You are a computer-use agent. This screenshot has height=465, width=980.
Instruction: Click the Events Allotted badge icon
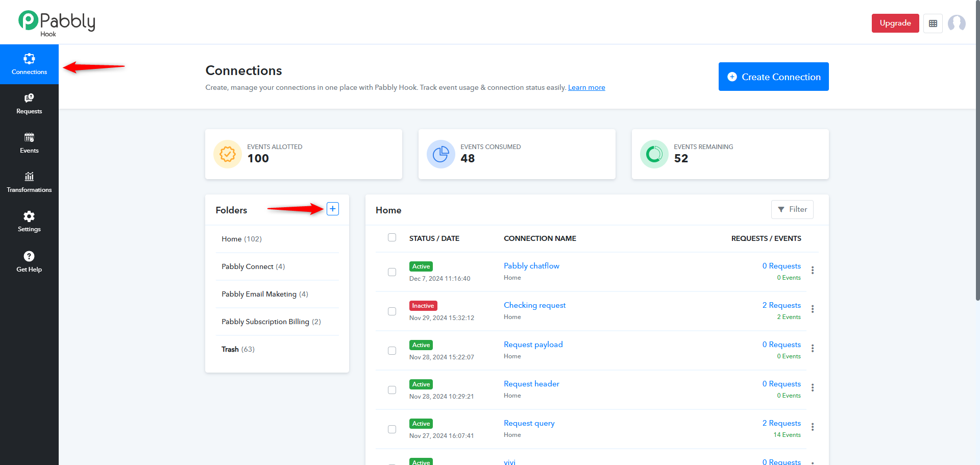click(228, 154)
